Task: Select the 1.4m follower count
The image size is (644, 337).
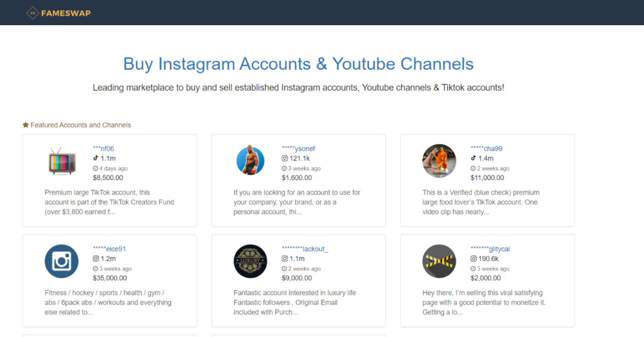Action: coord(486,158)
